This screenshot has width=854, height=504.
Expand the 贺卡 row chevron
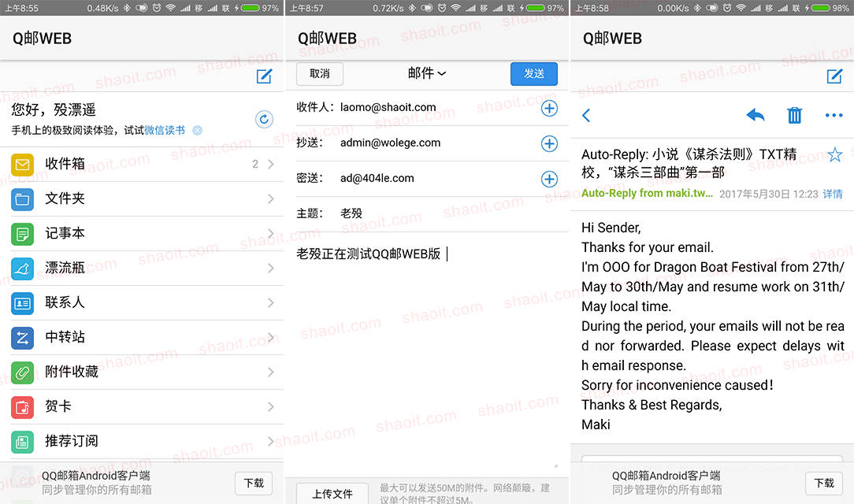point(271,406)
